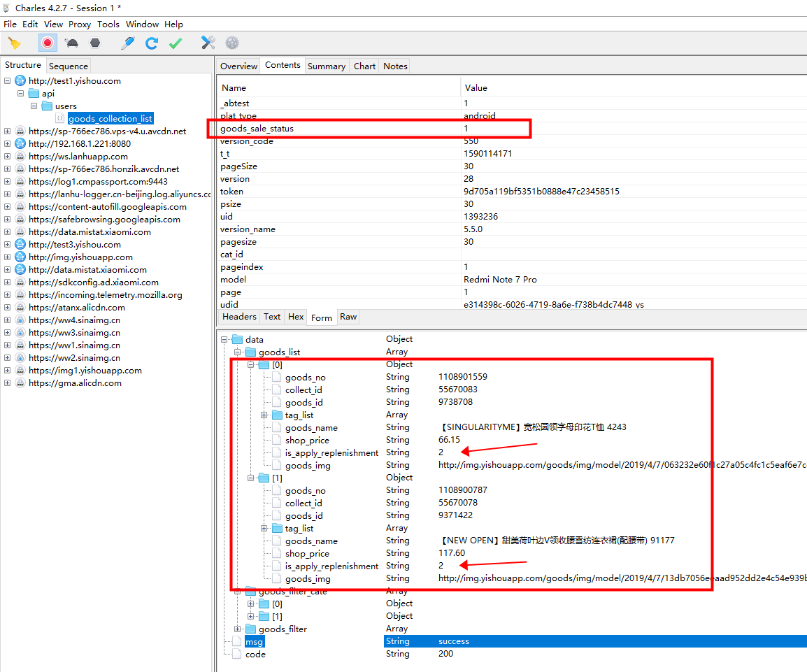Toggle throttling with the turtle icon
Image resolution: width=807 pixels, height=672 pixels.
point(72,43)
